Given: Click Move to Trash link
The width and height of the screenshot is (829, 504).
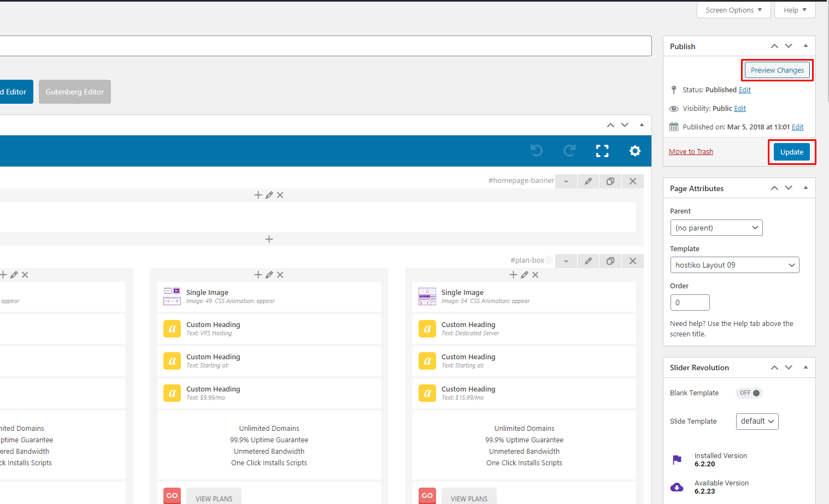Looking at the screenshot, I should pos(691,152).
